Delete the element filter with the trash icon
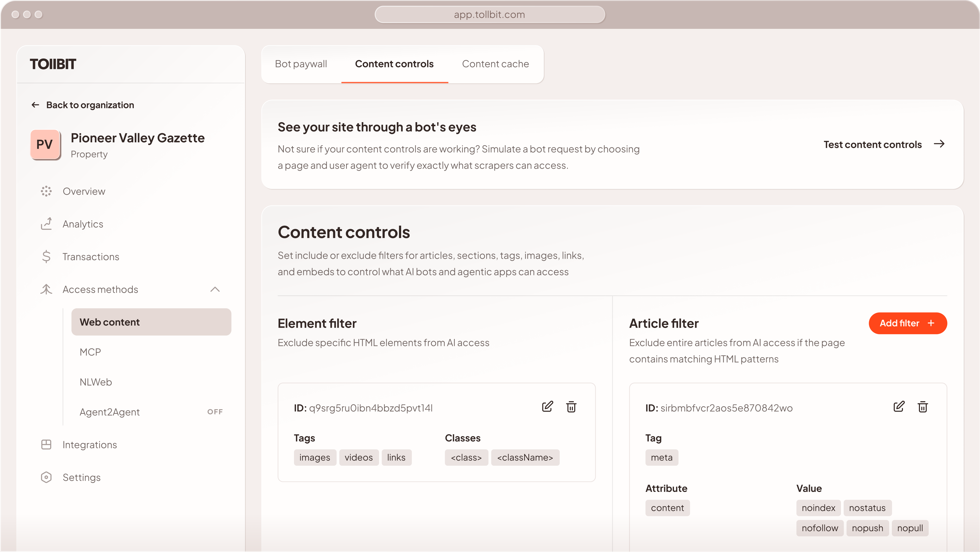 tap(571, 407)
